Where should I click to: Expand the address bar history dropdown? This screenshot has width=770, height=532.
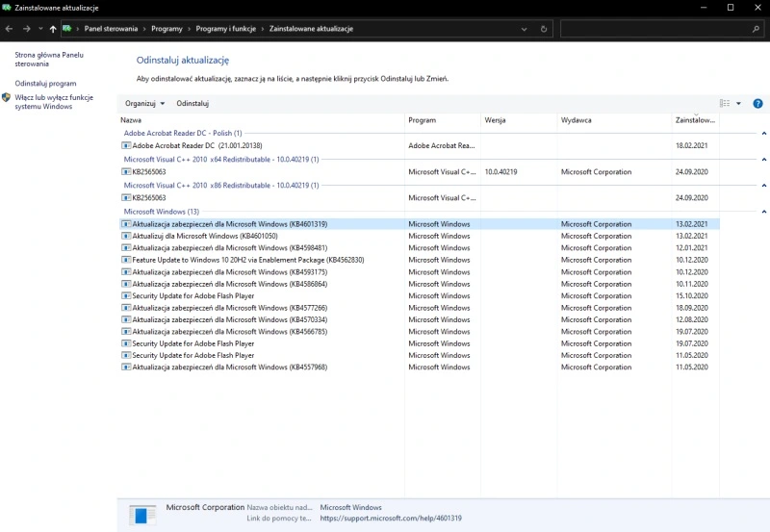pos(525,29)
